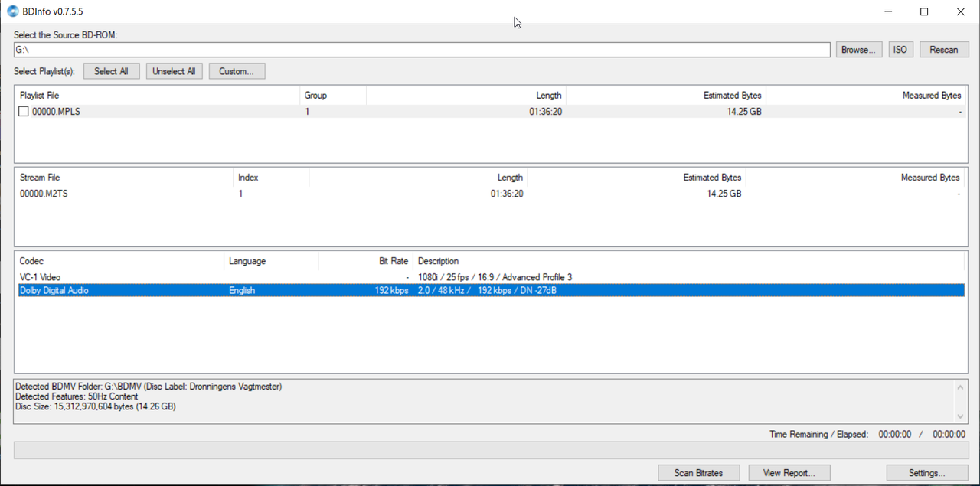The height and width of the screenshot is (486, 980).
Task: Select the VC-1 Video codec row
Action: pos(490,277)
